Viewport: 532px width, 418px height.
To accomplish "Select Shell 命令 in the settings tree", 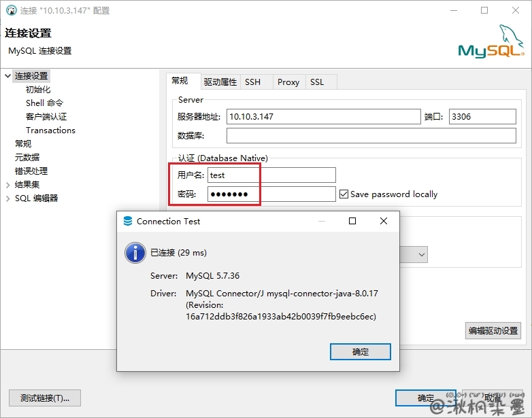I will (x=44, y=103).
